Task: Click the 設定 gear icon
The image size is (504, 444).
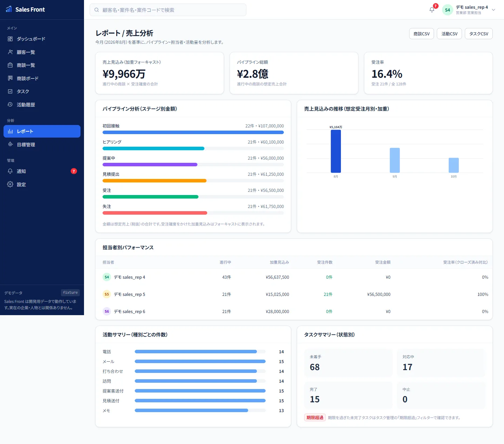Action: point(10,184)
